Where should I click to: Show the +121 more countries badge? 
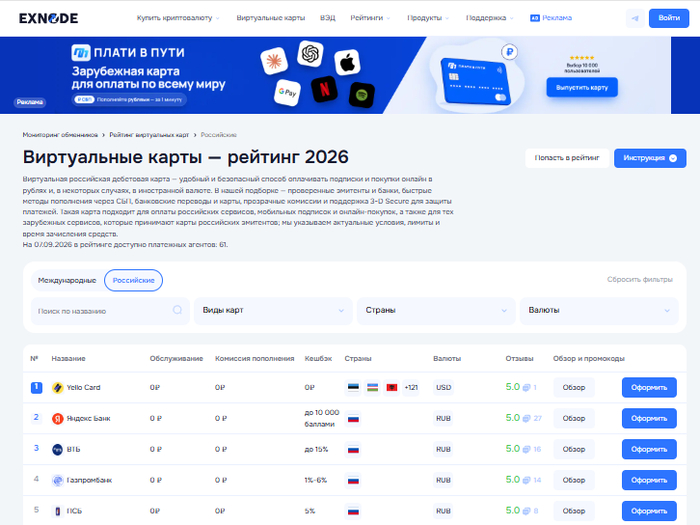[x=411, y=387]
